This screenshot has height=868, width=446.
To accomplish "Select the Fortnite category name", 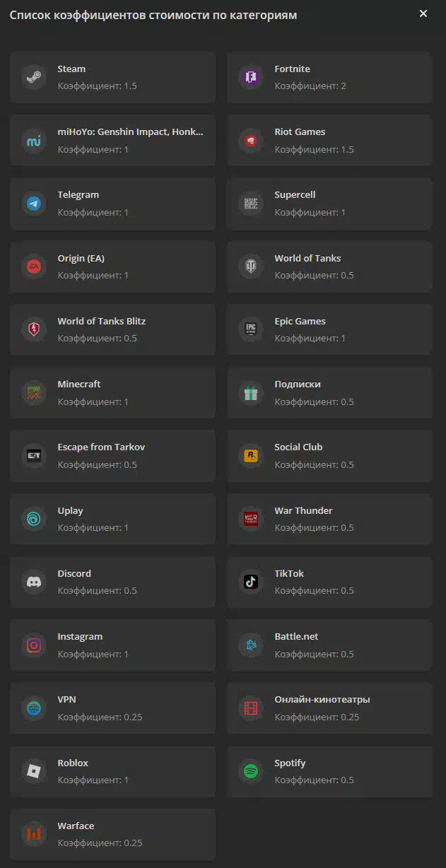I will 292,69.
